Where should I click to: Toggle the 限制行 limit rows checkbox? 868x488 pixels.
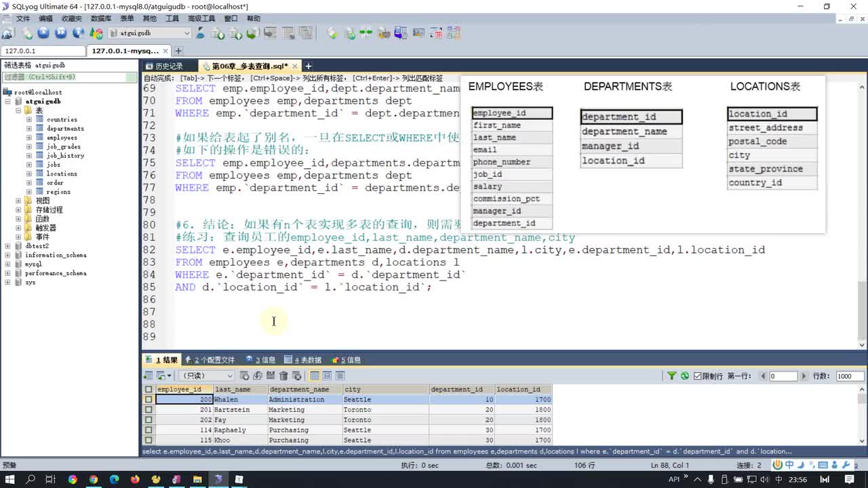pyautogui.click(x=697, y=376)
